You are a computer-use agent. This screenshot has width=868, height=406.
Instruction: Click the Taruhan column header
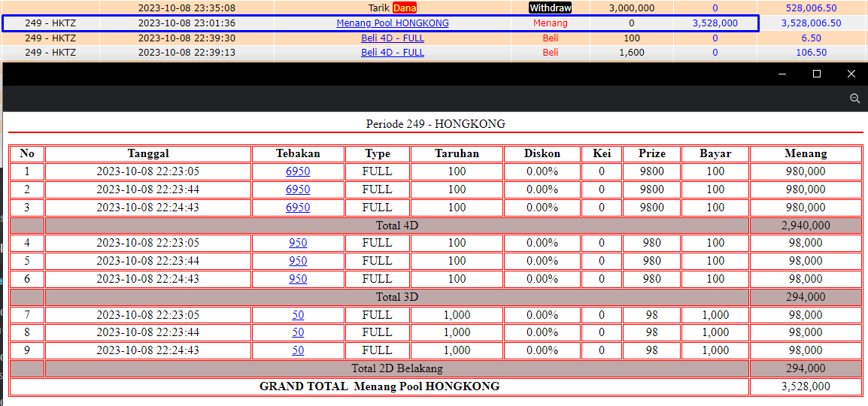pyautogui.click(x=457, y=154)
